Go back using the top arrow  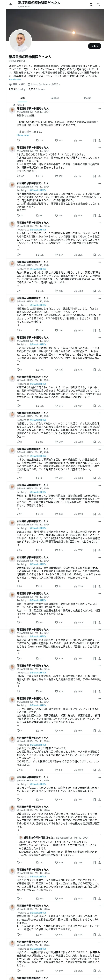point(11,4)
